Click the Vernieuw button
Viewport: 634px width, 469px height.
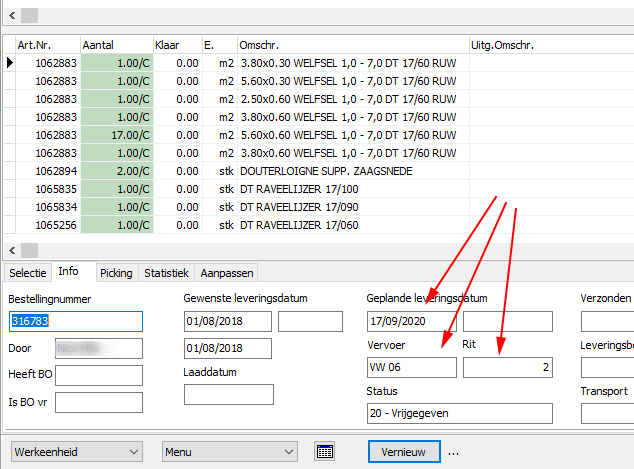point(404,452)
